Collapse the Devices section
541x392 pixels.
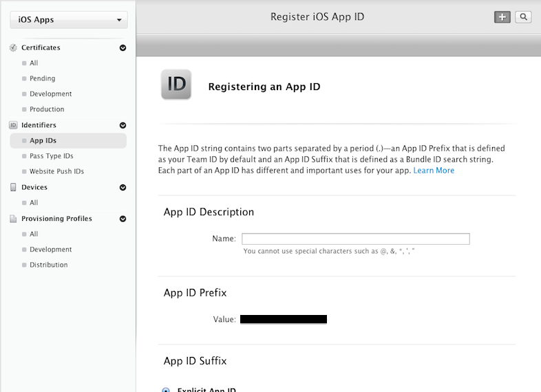coord(123,187)
